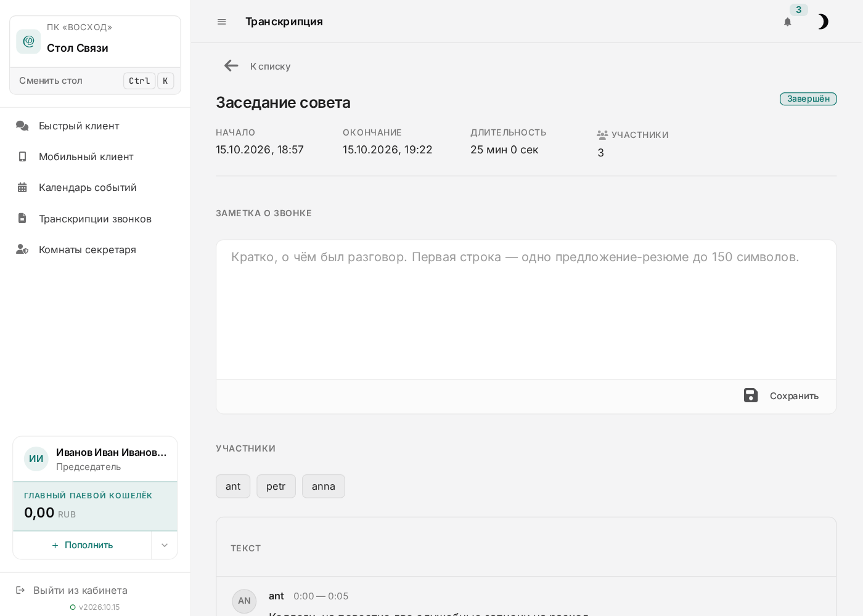The height and width of the screenshot is (616, 863).
Task: Click the floppy disk save icon
Action: click(751, 395)
